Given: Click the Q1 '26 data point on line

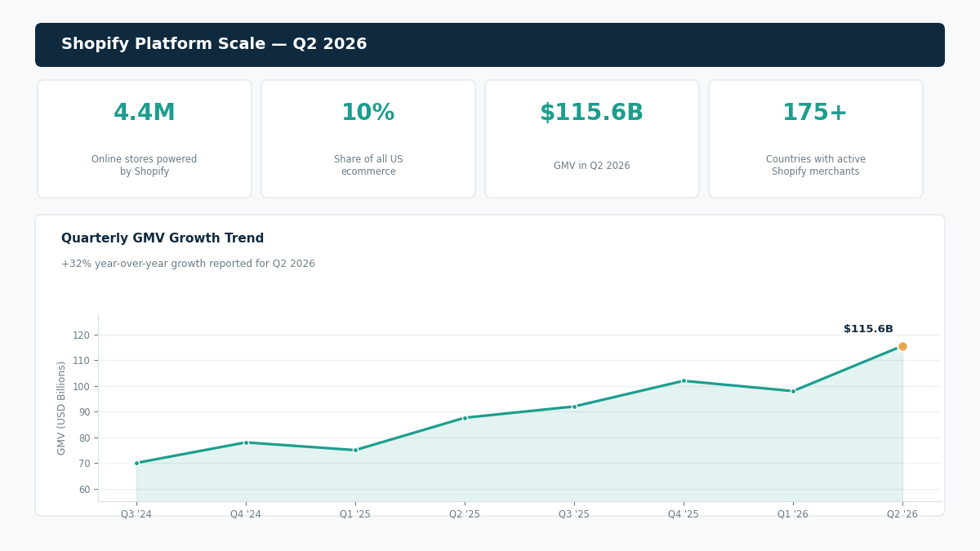Looking at the screenshot, I should point(793,391).
